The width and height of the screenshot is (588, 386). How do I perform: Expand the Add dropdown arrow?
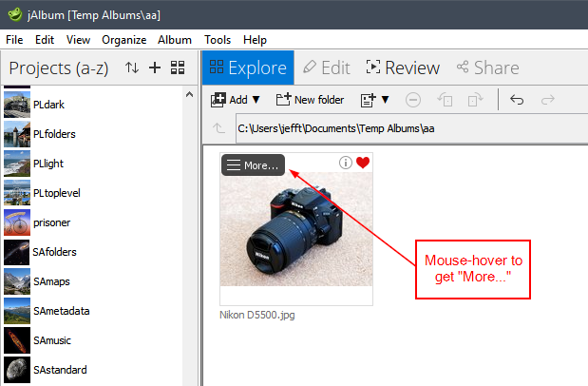tap(256, 100)
